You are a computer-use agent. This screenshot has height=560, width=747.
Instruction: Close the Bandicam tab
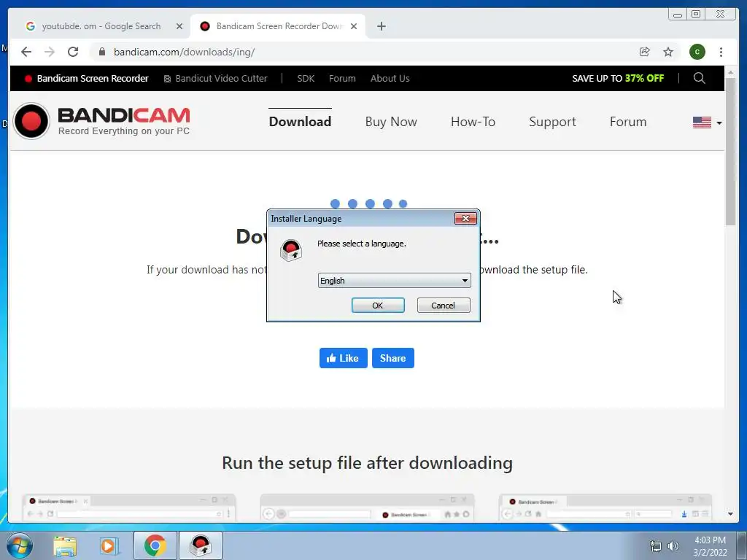[x=354, y=26]
